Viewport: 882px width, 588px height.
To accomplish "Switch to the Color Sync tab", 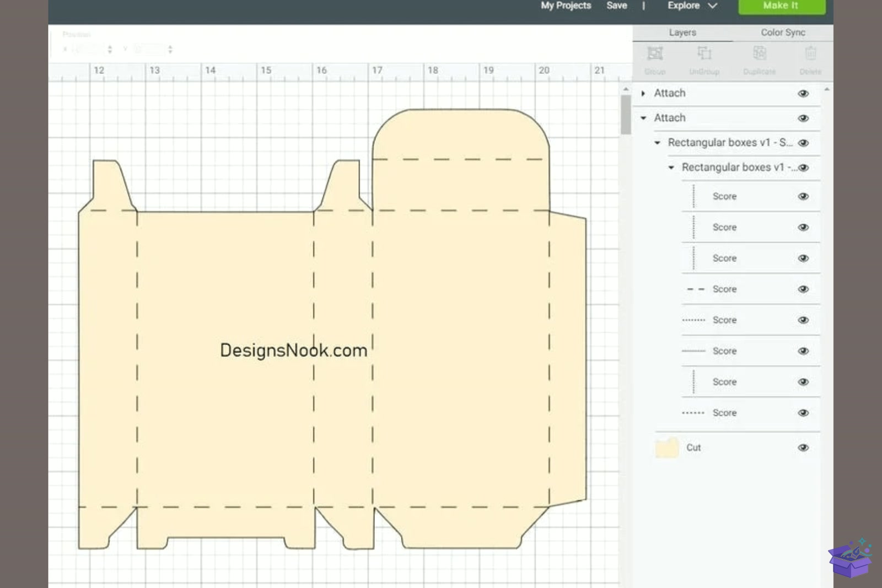I will tap(783, 33).
